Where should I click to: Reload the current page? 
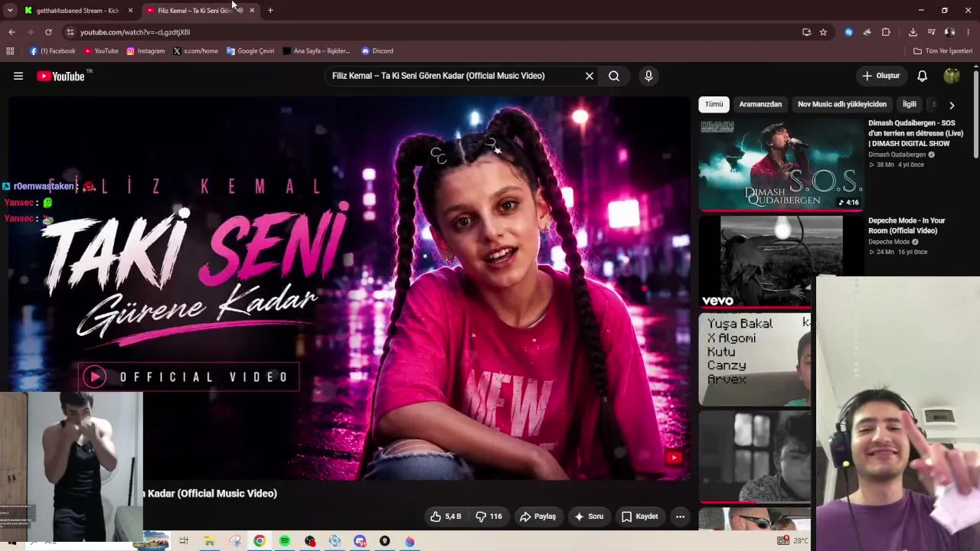(48, 32)
